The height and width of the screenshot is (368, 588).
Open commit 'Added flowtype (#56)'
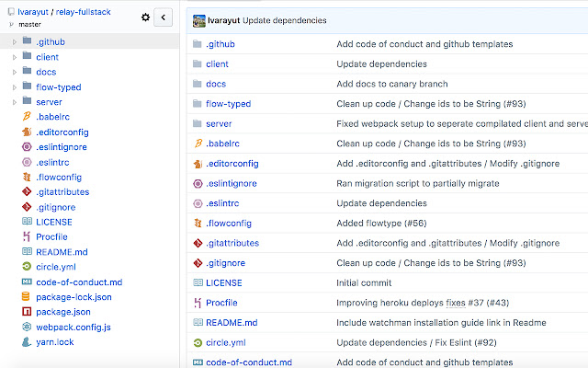381,223
